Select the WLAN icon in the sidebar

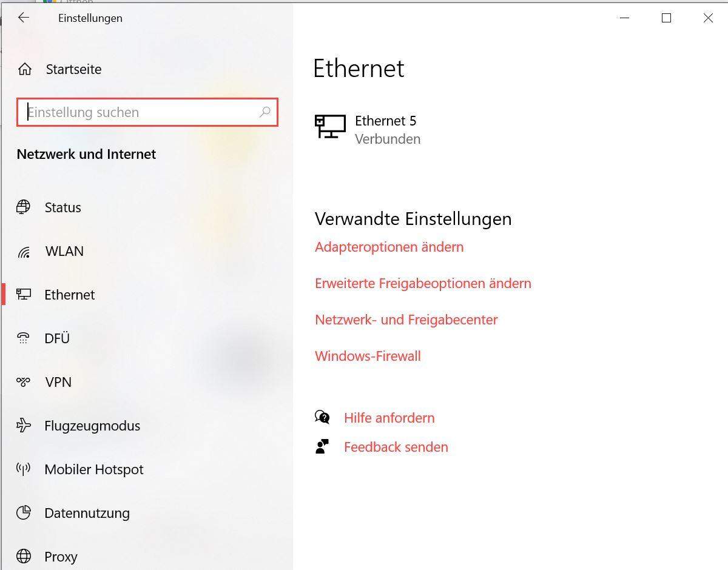tap(23, 251)
